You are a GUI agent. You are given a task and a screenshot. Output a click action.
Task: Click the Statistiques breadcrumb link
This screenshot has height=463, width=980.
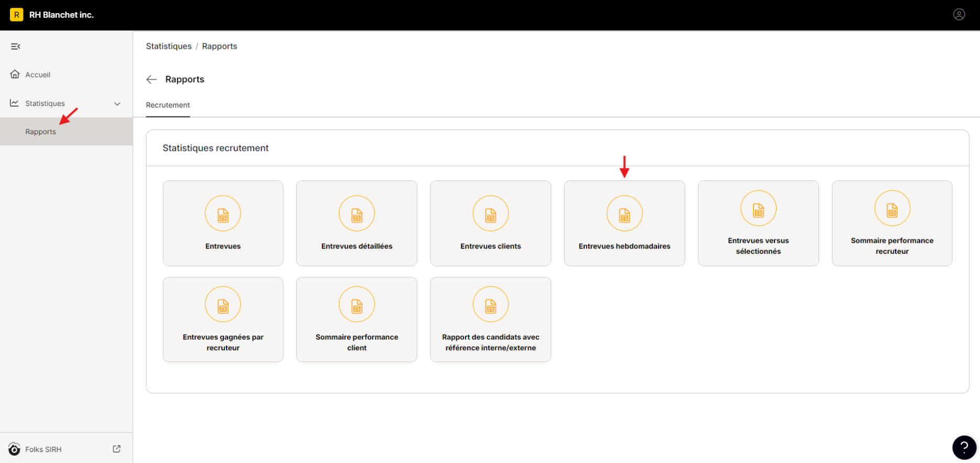pos(169,46)
